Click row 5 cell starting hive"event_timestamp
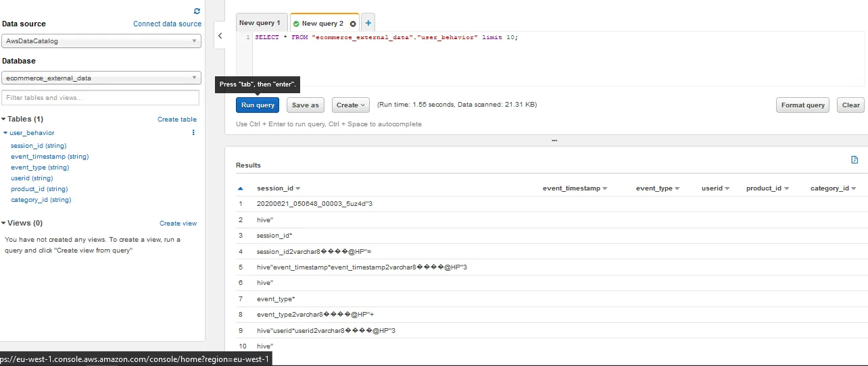The height and width of the screenshot is (366, 868). [x=362, y=267]
